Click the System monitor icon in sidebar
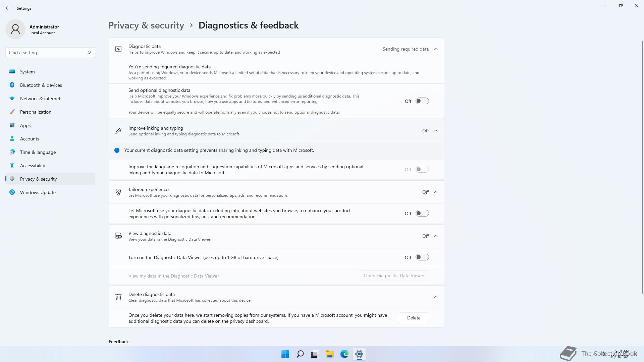Image resolution: width=644 pixels, height=362 pixels. [12, 71]
